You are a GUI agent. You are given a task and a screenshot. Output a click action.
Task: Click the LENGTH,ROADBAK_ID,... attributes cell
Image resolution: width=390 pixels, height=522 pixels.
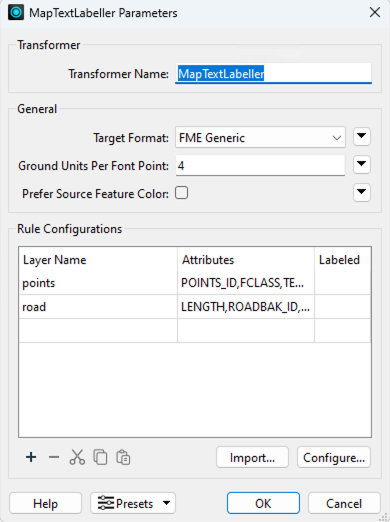coord(246,307)
